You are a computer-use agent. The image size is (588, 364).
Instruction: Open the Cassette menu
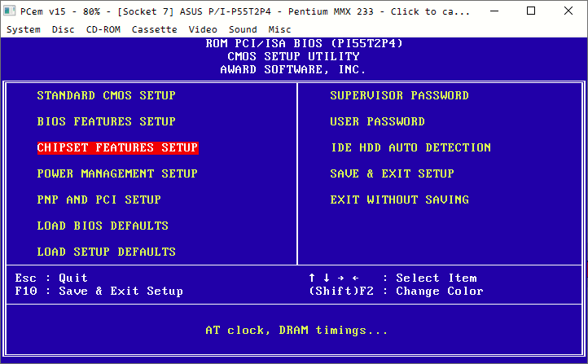154,29
